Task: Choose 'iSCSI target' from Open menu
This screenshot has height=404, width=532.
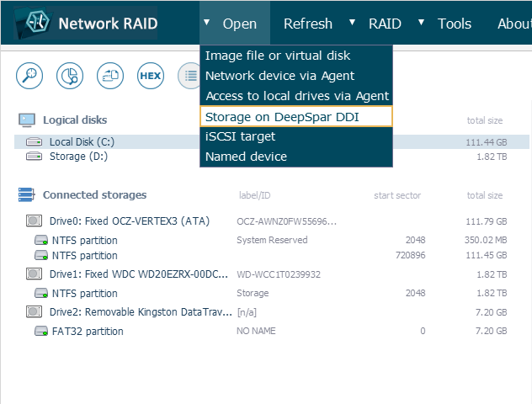Action: 241,136
